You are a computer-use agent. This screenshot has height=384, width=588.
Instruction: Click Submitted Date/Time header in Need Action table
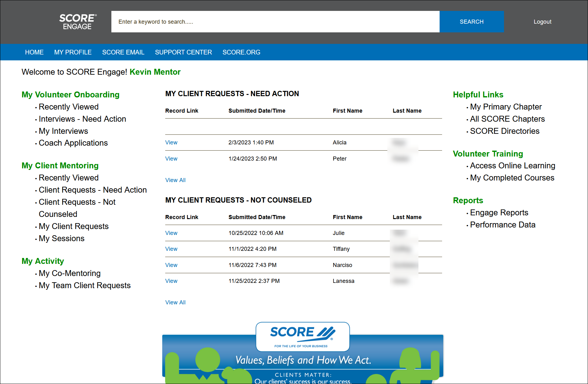click(257, 111)
